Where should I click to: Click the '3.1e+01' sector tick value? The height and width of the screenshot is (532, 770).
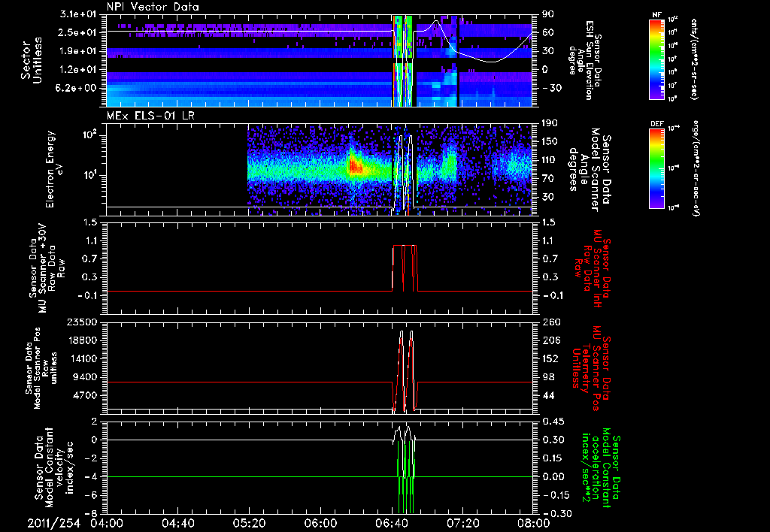77,14
